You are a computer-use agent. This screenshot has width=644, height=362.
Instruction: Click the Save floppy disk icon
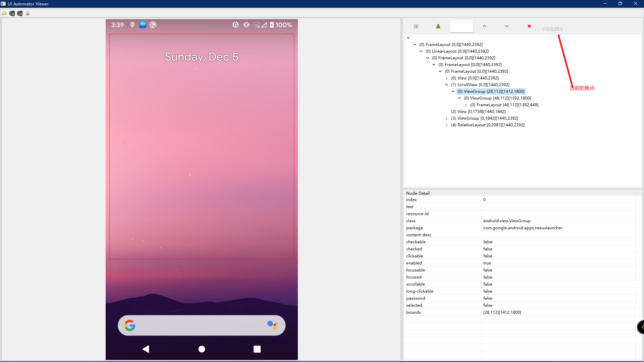click(28, 13)
